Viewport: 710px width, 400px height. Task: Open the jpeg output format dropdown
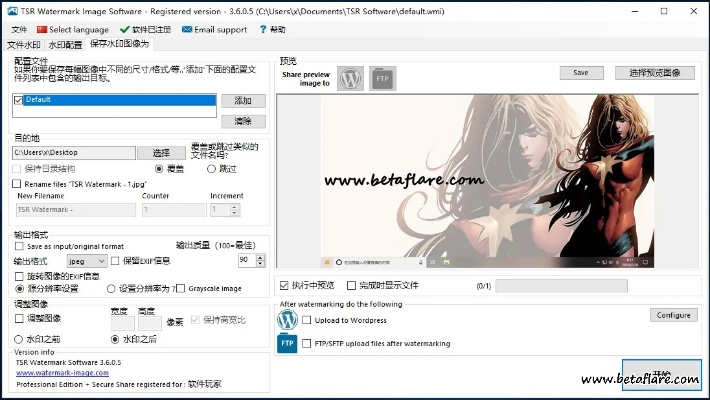87,260
